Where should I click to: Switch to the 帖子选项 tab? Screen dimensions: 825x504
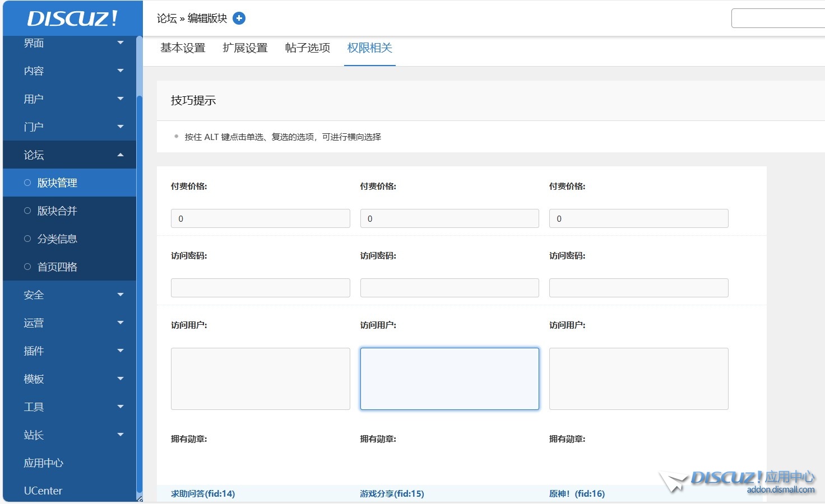pos(307,48)
